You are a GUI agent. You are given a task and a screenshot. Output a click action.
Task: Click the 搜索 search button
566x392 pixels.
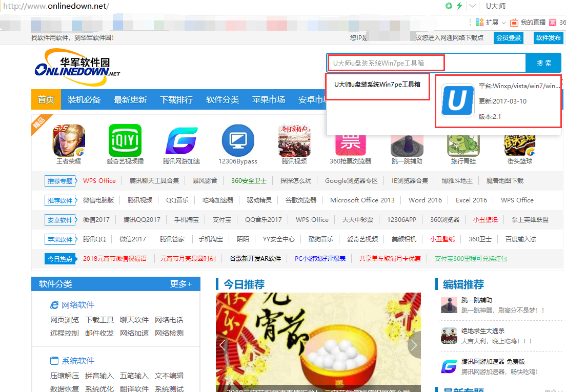pos(543,63)
